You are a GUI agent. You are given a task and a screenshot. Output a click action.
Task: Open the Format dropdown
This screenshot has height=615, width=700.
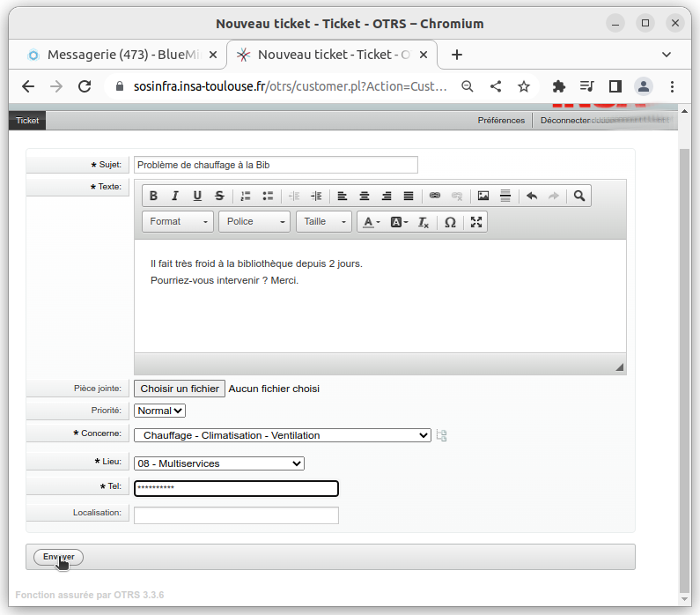[x=178, y=221]
